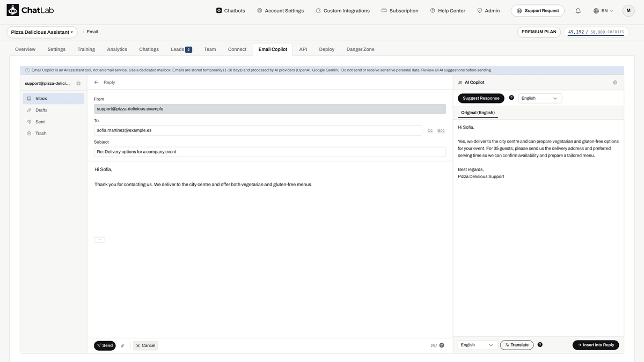Click the ChatLab logo
This screenshot has height=362, width=644.
coord(30,10)
